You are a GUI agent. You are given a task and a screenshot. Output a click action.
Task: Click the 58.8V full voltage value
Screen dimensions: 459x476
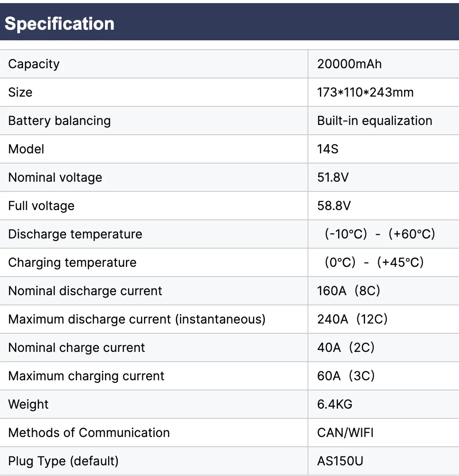[x=334, y=206]
